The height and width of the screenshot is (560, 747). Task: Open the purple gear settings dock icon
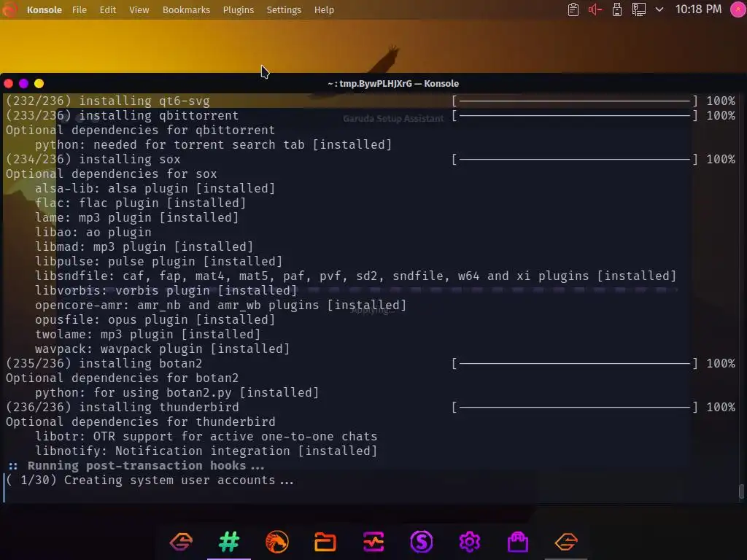pyautogui.click(x=470, y=542)
